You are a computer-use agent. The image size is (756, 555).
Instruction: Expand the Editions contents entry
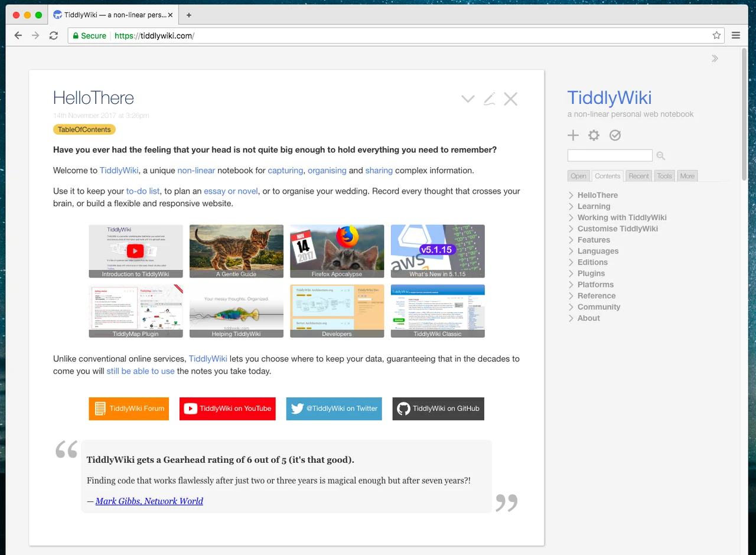571,263
